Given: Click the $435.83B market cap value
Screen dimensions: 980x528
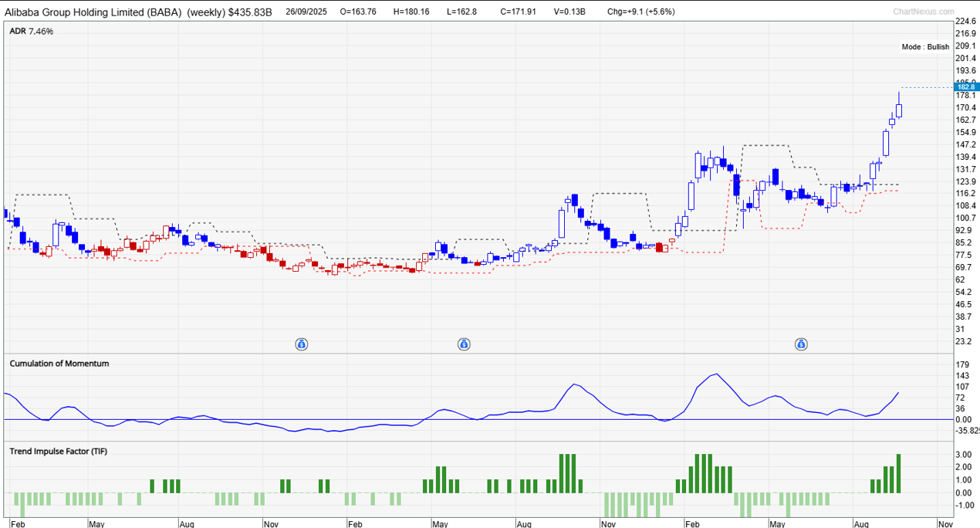Looking at the screenshot, I should 251,12.
